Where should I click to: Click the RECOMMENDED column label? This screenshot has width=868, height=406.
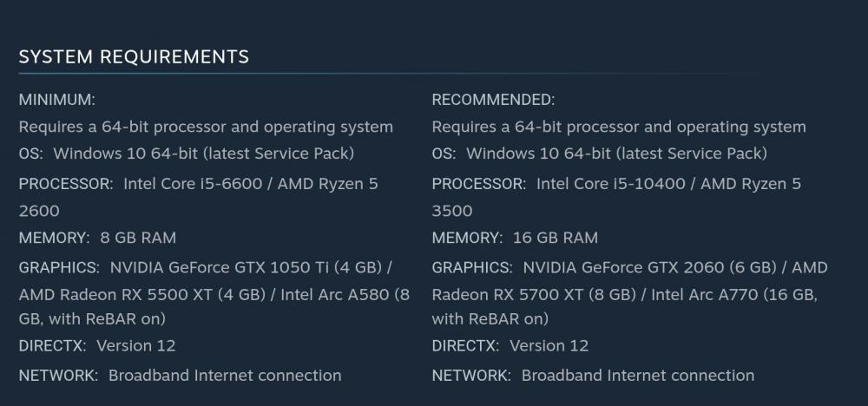pos(493,100)
